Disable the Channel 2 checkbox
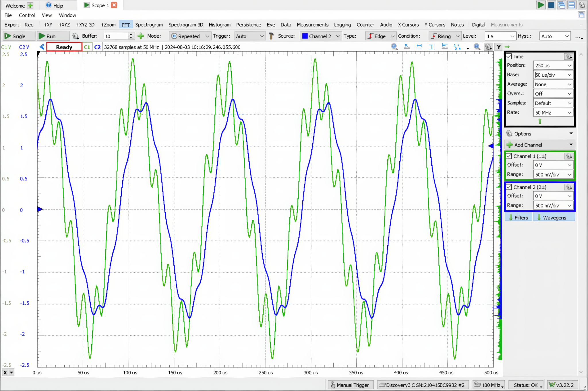The width and height of the screenshot is (588, 391). tap(509, 187)
